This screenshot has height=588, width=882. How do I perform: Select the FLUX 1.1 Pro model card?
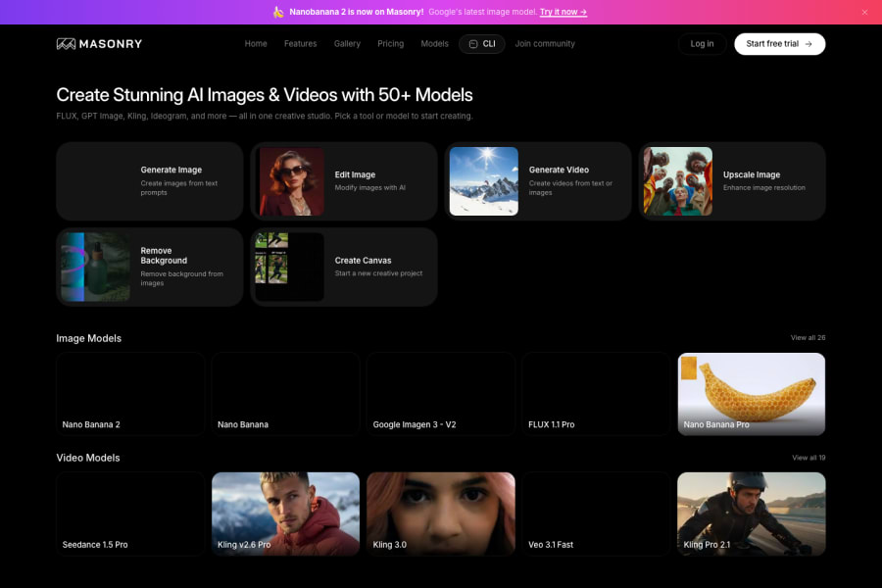tap(596, 394)
